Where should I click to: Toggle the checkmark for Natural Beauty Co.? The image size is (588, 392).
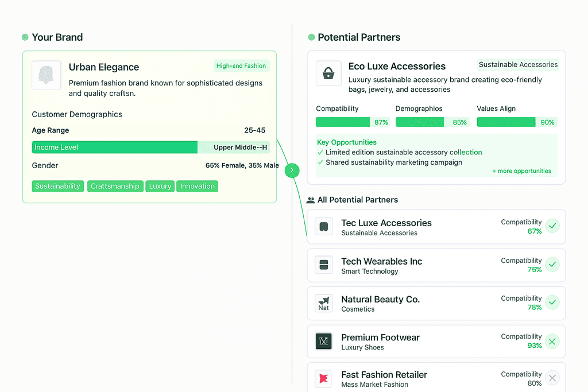(552, 302)
